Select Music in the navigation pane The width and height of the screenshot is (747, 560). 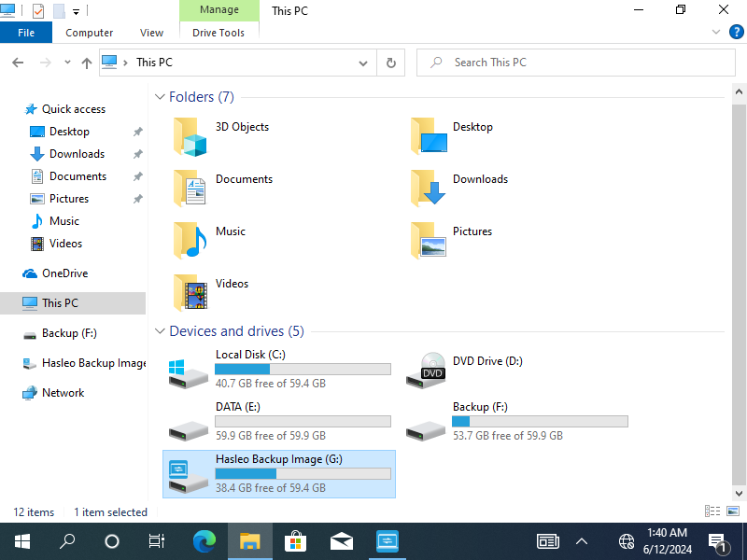click(64, 221)
